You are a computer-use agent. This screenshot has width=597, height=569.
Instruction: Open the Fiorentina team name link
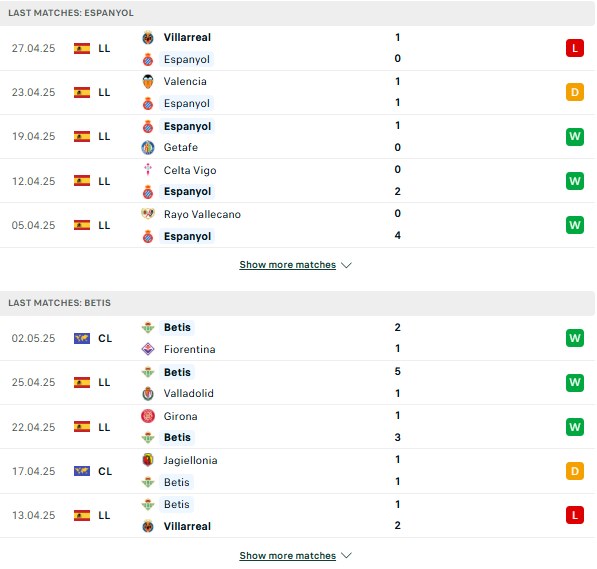pyautogui.click(x=190, y=349)
